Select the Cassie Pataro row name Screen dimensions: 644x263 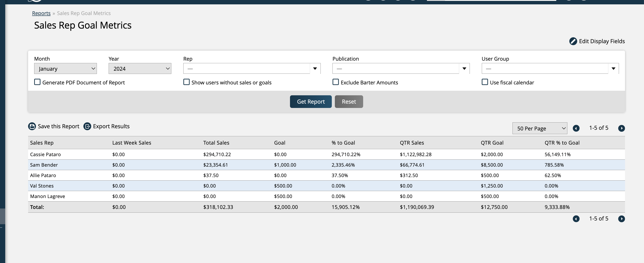(45, 155)
